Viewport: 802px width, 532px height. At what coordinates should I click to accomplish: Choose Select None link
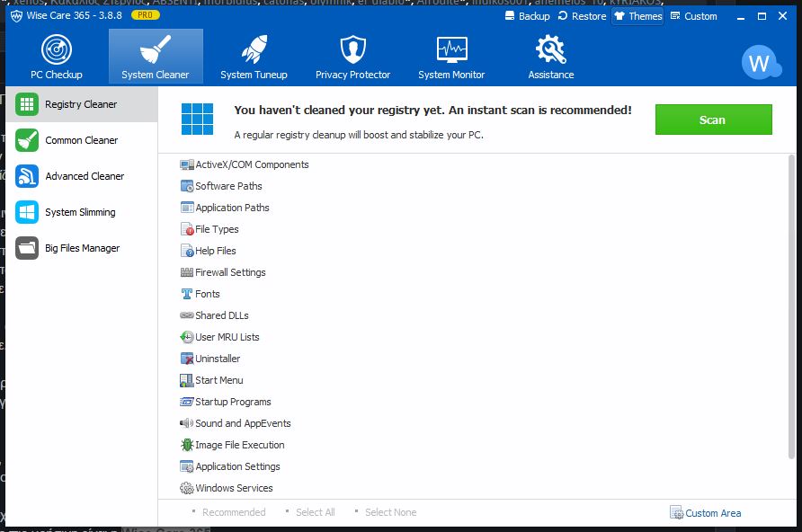(391, 512)
